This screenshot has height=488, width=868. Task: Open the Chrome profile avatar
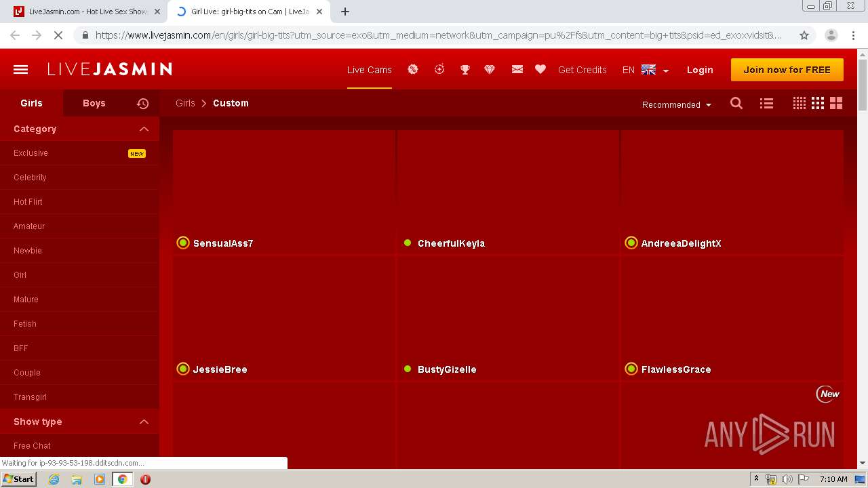tap(831, 35)
